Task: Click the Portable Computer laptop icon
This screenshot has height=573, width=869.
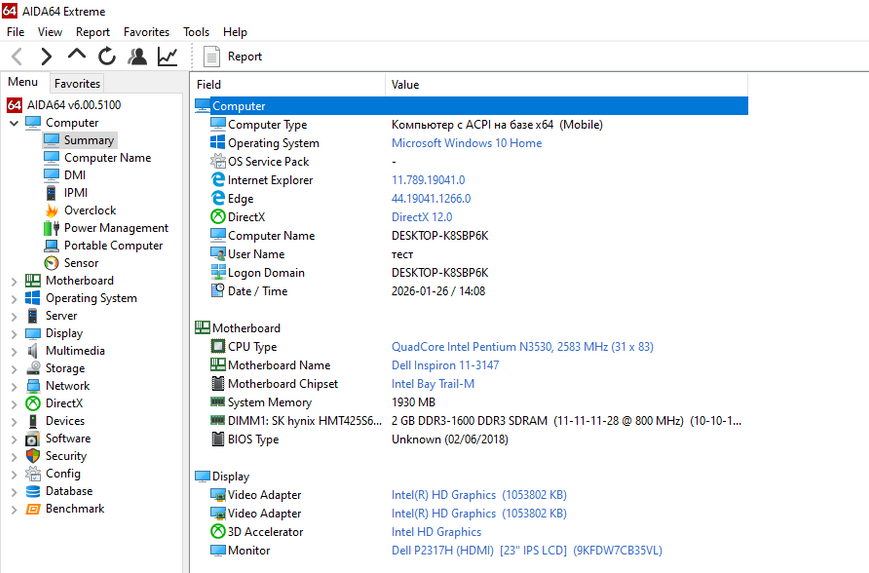Action: 52,245
